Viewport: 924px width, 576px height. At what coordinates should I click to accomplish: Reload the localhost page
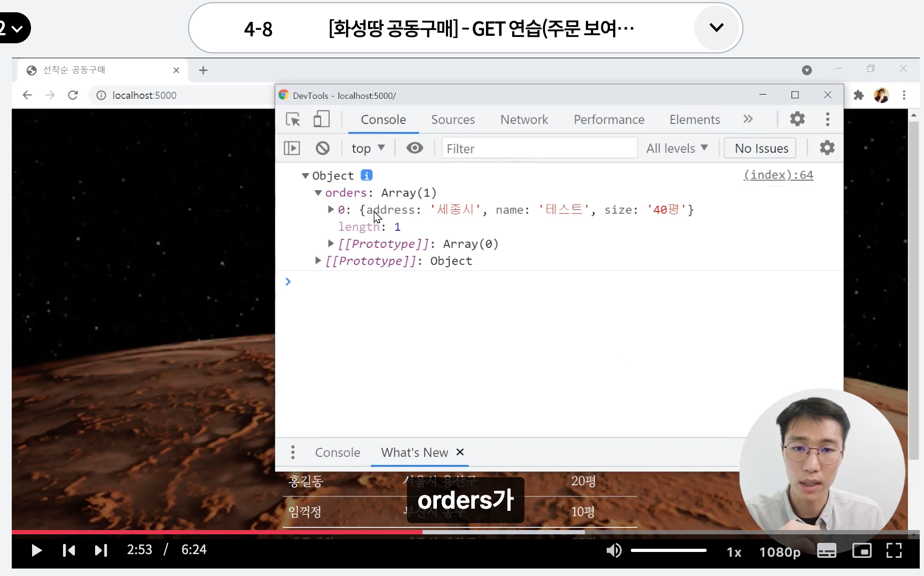73,95
